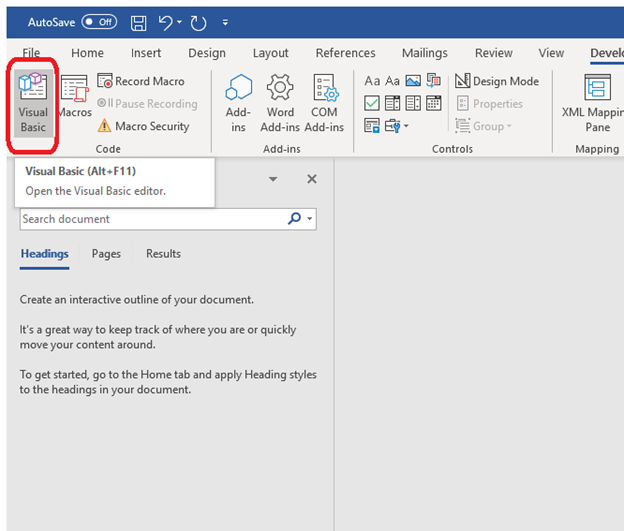Insert Rich Text content control
The width and height of the screenshot is (624, 531).
[372, 81]
